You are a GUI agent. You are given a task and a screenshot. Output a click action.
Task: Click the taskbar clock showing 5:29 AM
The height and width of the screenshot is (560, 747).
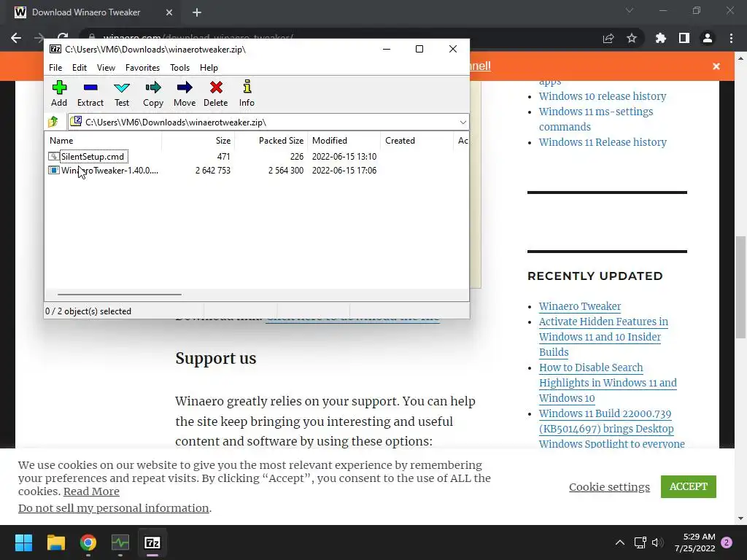pyautogui.click(x=695, y=542)
